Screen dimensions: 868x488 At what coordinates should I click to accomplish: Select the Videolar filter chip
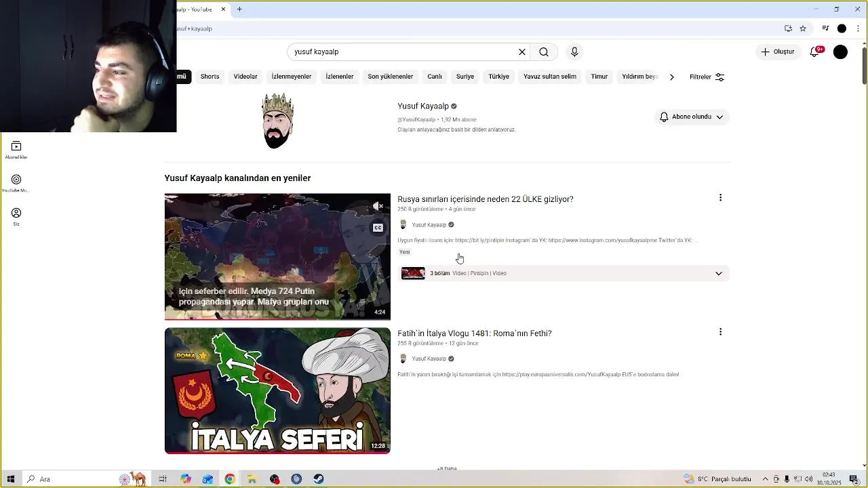pos(245,77)
